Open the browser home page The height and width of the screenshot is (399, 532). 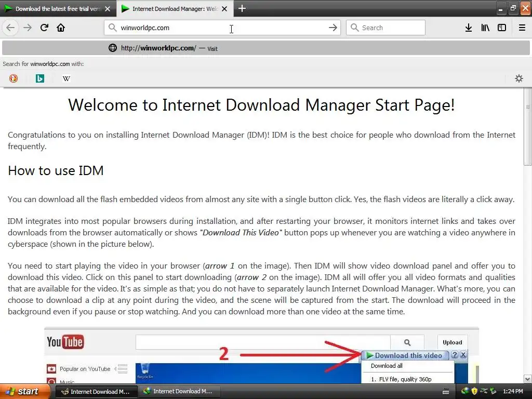[61, 28]
